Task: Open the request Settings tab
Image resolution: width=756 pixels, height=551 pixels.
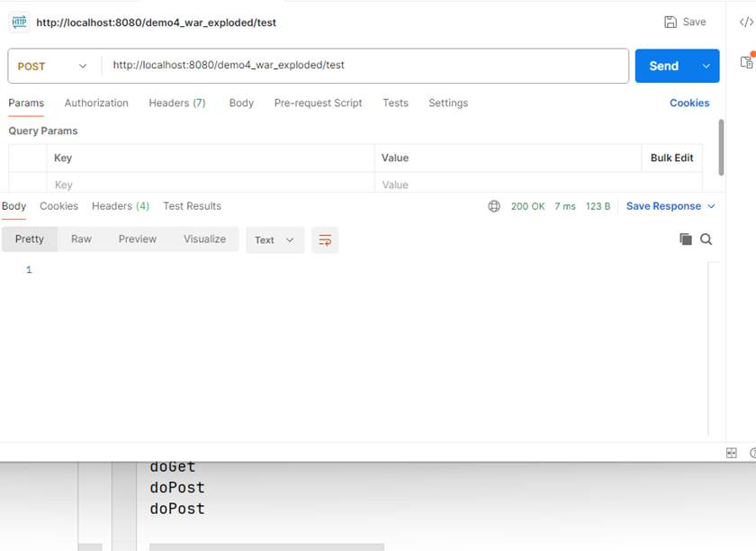Action: tap(448, 103)
